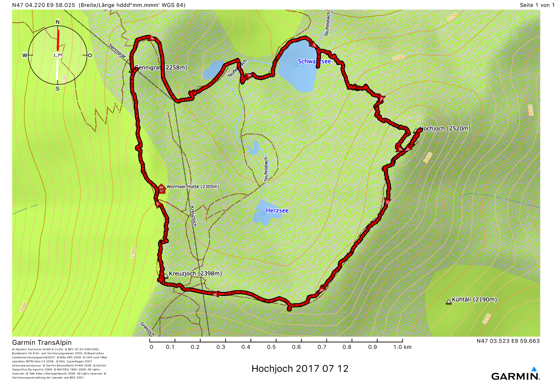Click the 1.0 km mark on scale bar
This screenshot has height=392, width=560.
coord(402,347)
